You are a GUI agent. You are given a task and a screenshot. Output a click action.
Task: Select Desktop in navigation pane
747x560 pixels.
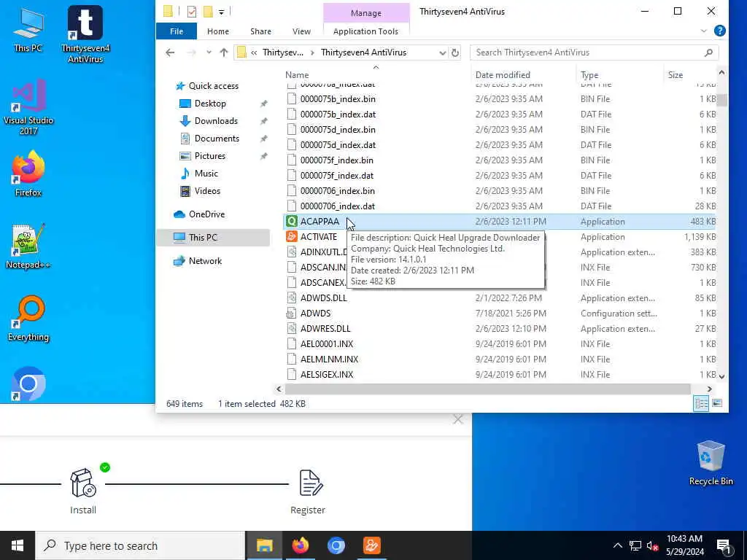pyautogui.click(x=210, y=104)
